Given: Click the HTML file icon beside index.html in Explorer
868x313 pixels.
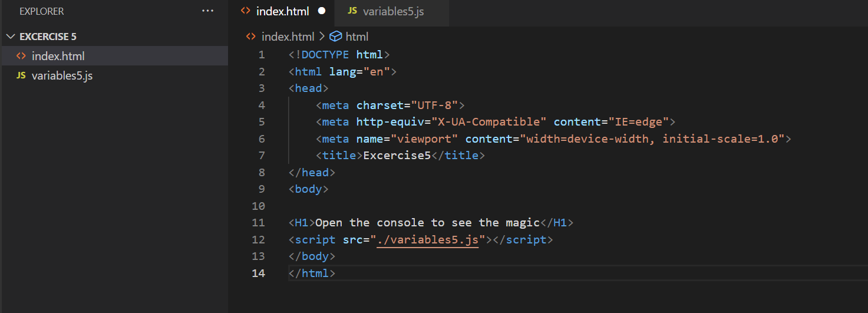Looking at the screenshot, I should [x=21, y=56].
